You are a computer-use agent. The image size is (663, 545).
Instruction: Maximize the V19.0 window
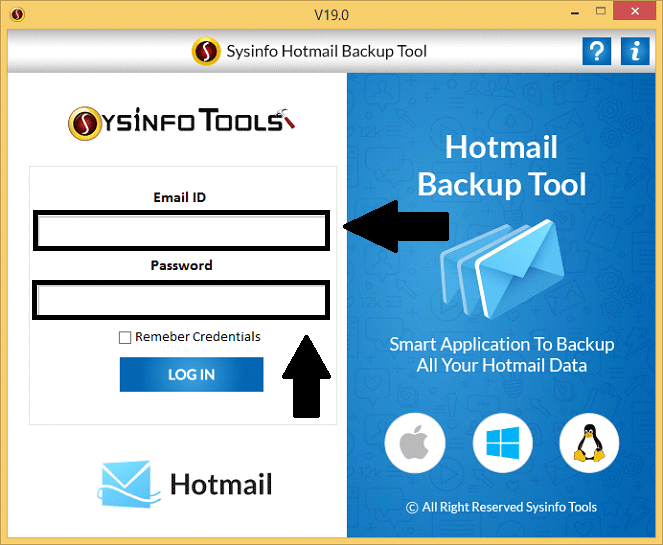[x=600, y=11]
